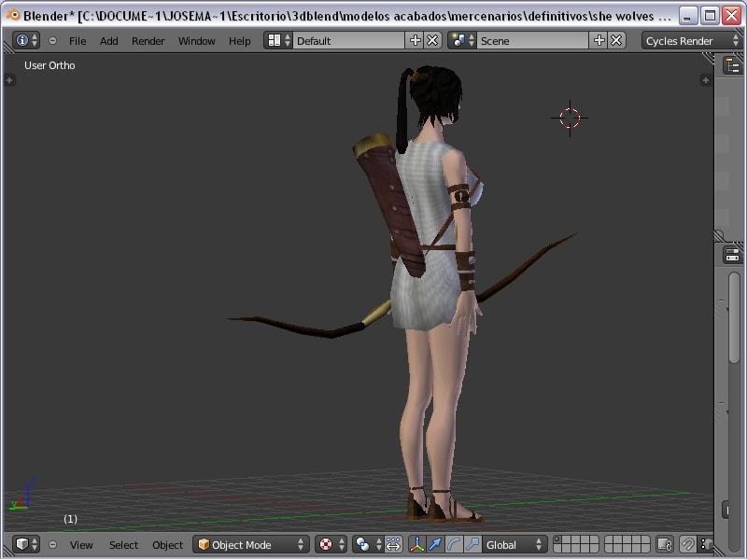Open the Outliner editor type icon
The width and height of the screenshot is (747, 560).
point(733,65)
